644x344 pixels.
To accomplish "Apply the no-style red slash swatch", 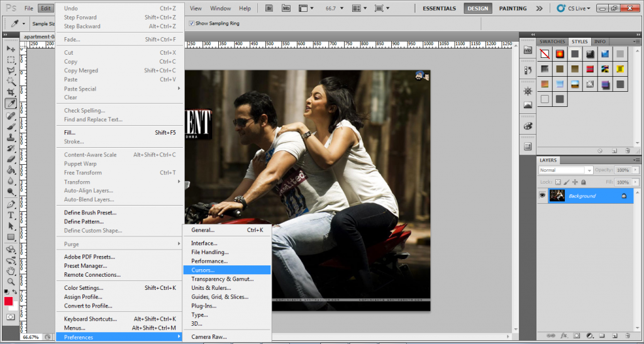I will coord(545,54).
